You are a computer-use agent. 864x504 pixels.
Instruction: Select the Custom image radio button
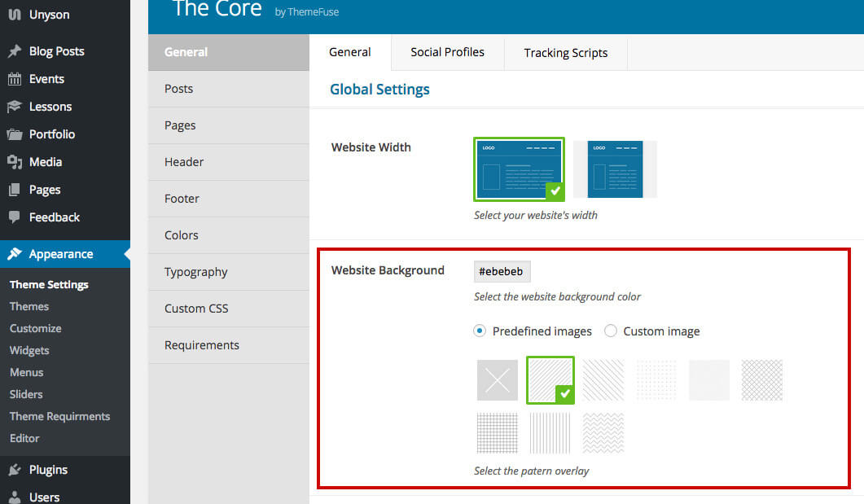610,331
